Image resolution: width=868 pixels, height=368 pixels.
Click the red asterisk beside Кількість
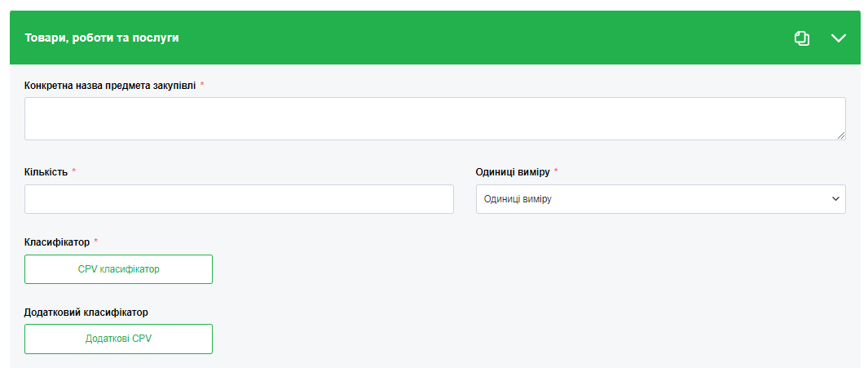[x=74, y=171]
